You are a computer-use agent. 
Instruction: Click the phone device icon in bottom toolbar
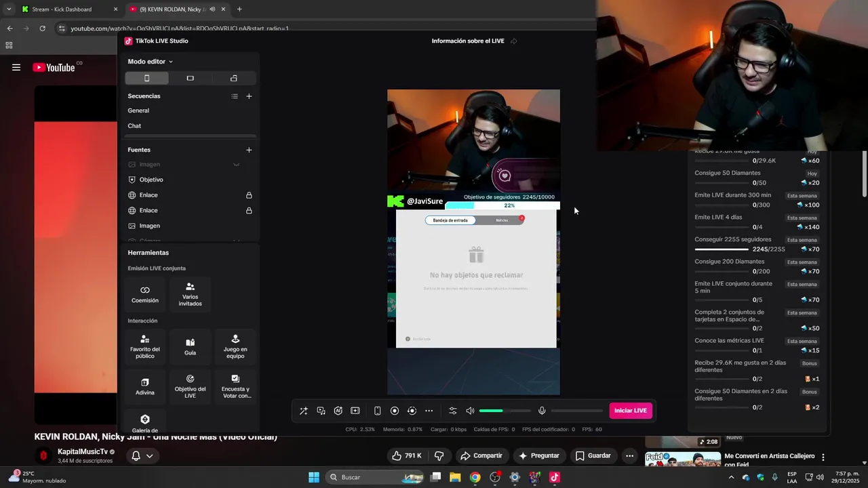pos(378,411)
